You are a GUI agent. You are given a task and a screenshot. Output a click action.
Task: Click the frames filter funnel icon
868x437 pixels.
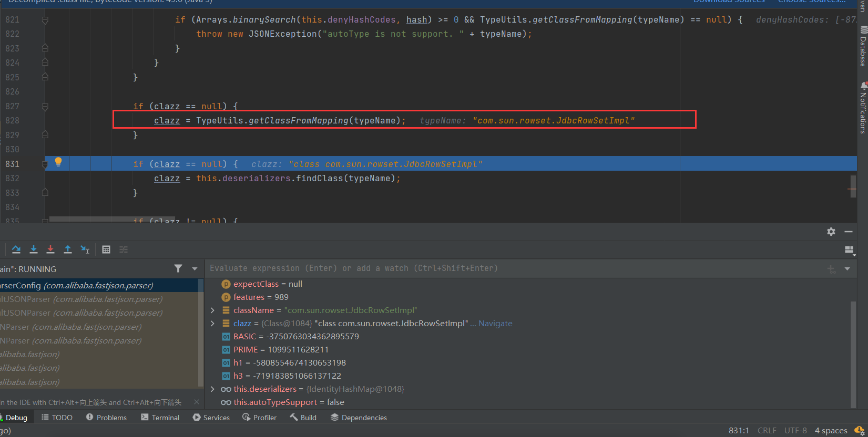pos(178,268)
